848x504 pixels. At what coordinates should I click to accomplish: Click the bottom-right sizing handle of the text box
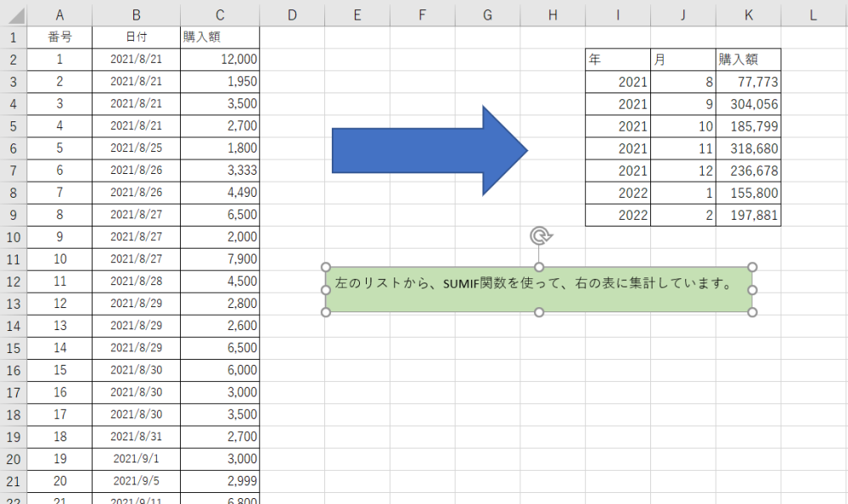click(754, 311)
